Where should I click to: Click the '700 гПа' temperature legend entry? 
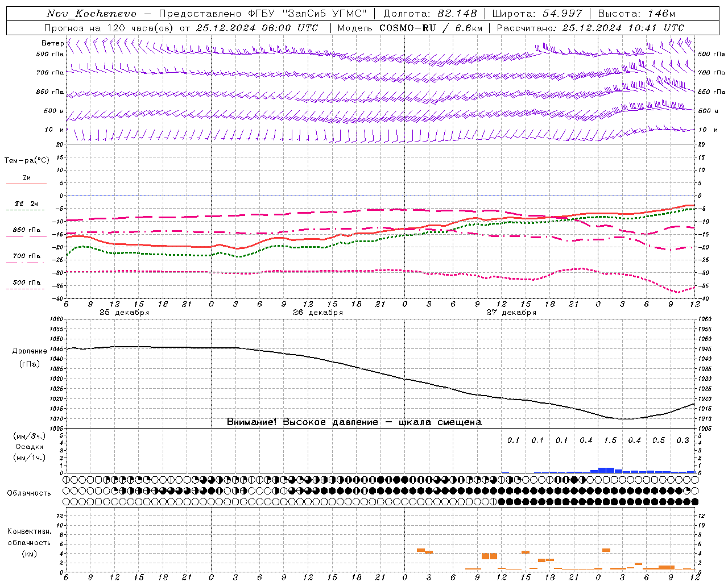[27, 256]
